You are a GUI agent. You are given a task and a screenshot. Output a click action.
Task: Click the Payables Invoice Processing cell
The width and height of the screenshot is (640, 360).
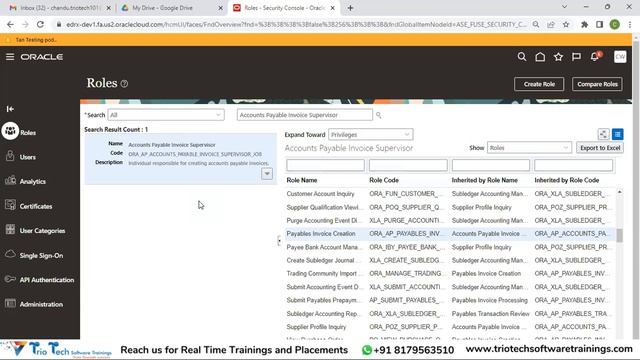tap(489, 300)
